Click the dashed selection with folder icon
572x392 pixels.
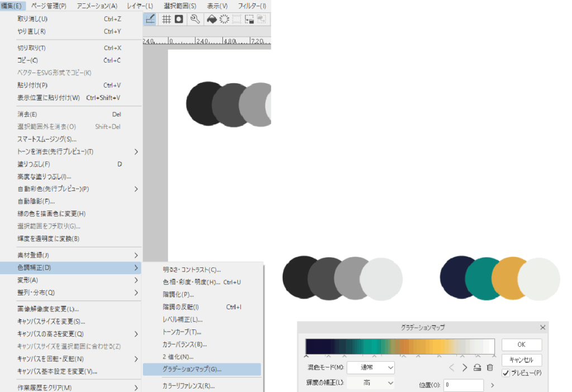249,19
